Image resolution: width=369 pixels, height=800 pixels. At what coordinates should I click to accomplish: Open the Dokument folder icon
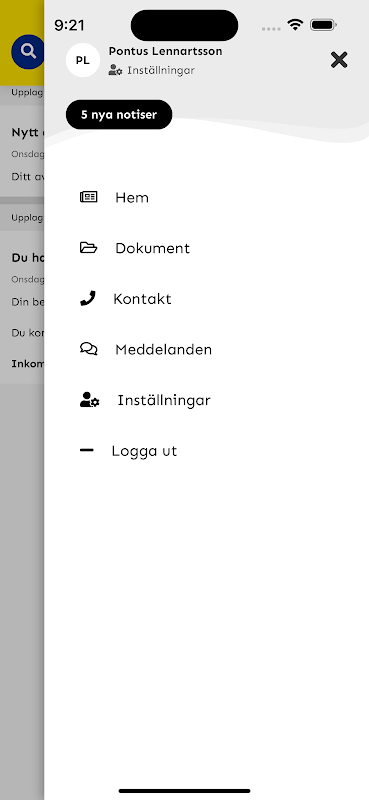click(89, 247)
